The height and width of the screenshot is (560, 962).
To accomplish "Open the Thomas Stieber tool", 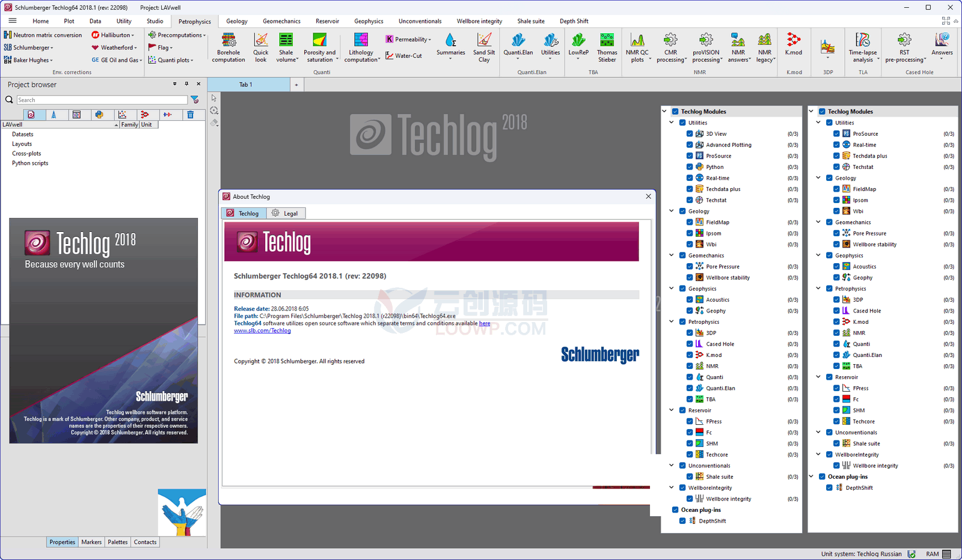I will 607,47.
